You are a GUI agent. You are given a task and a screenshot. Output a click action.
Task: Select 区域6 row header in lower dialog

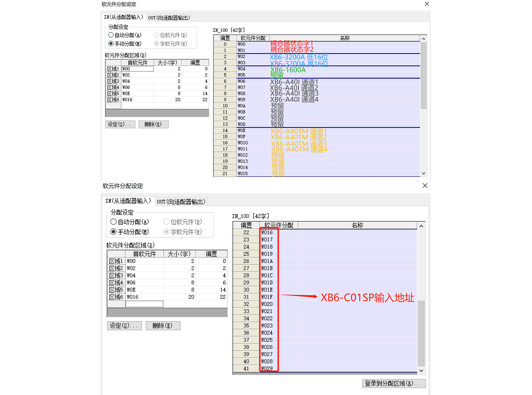(x=116, y=297)
